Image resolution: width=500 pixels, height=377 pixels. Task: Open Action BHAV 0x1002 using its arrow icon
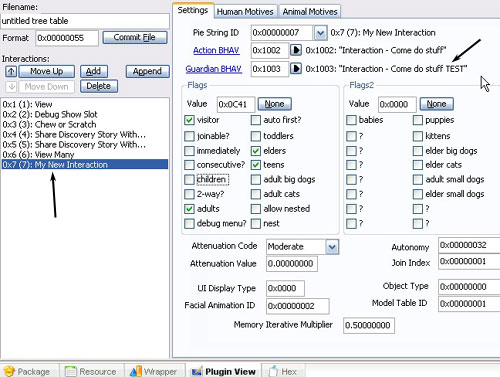click(296, 50)
